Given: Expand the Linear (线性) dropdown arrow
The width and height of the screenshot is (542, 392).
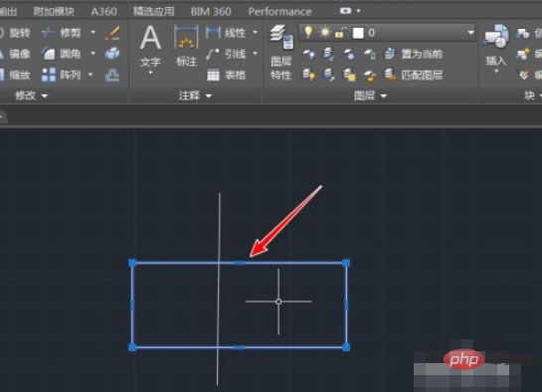Looking at the screenshot, I should [x=256, y=33].
